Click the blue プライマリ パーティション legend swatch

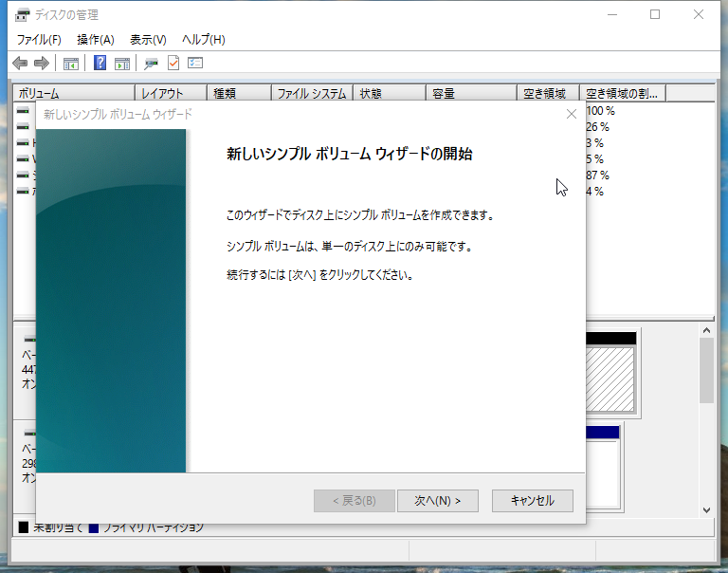click(x=94, y=527)
